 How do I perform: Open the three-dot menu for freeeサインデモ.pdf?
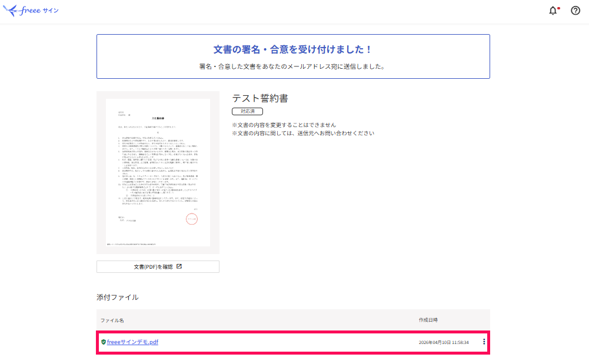[x=484, y=342]
